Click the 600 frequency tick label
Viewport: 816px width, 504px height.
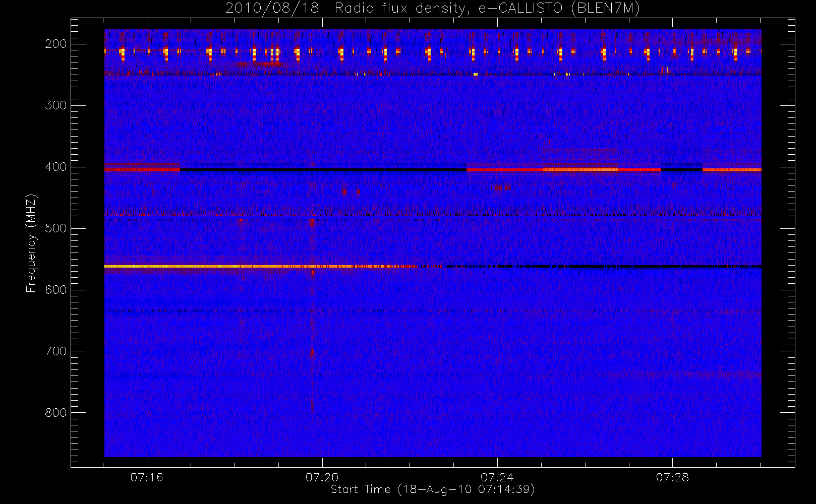56,290
